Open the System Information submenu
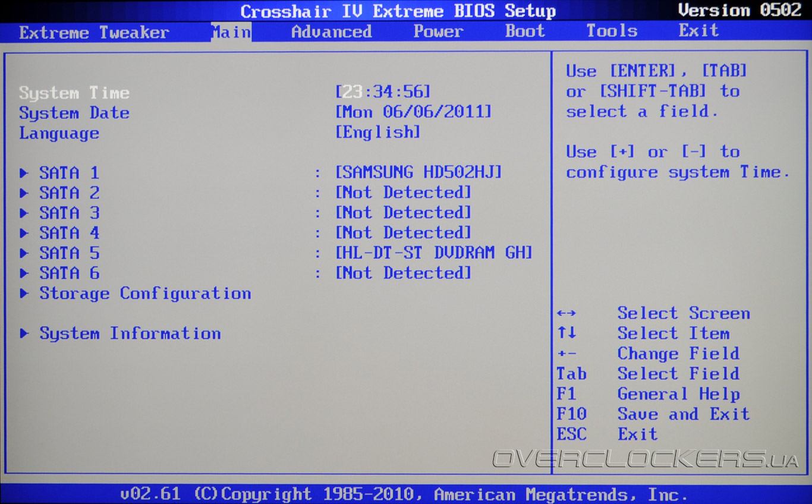Viewport: 812px width, 504px height. click(x=130, y=334)
